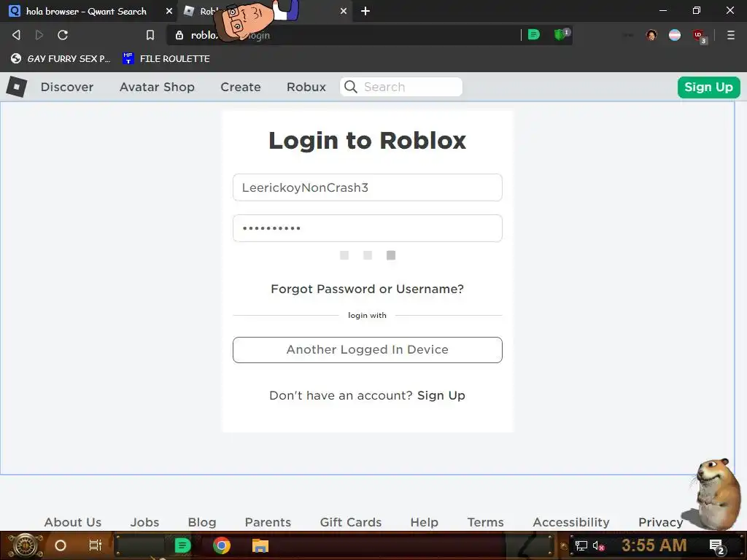This screenshot has height=560, width=747.
Task: Bookmark this page using the bookmark icon
Action: click(150, 35)
